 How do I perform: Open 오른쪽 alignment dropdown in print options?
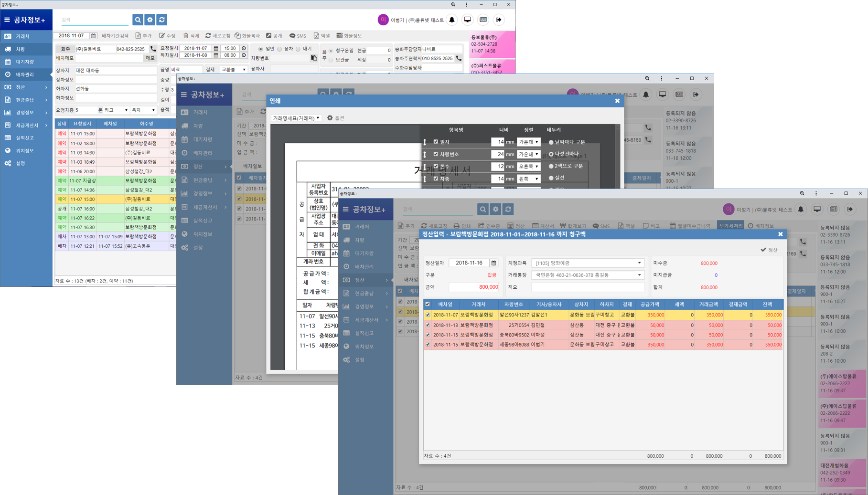(529, 166)
